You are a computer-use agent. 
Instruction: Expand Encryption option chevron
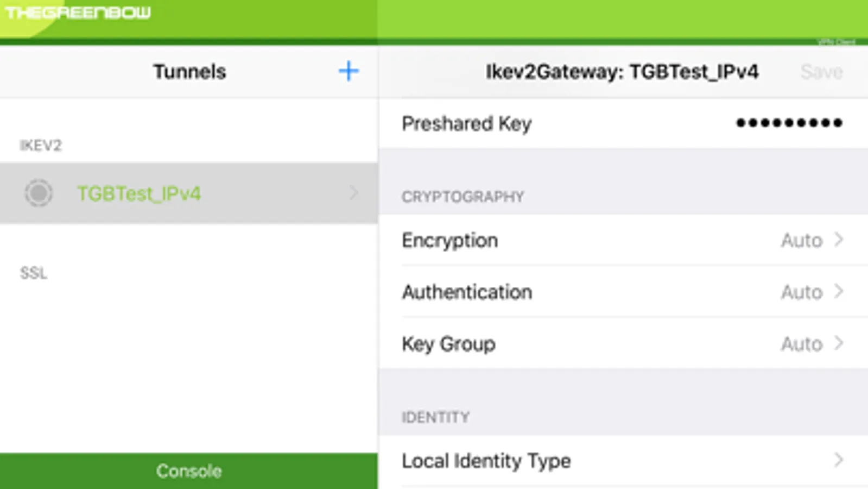click(839, 240)
